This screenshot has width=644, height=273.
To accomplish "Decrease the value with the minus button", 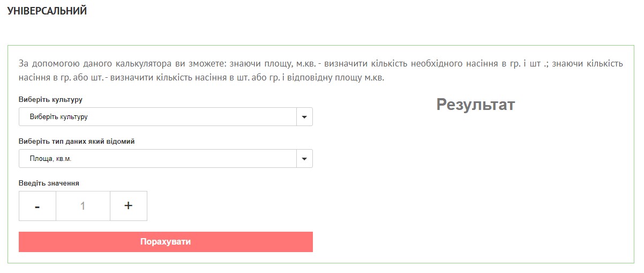I will (38, 206).
